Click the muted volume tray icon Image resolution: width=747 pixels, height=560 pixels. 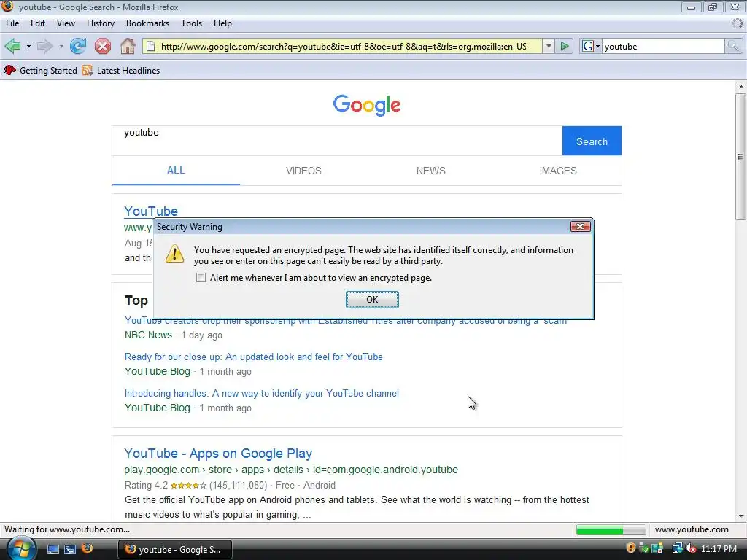691,548
